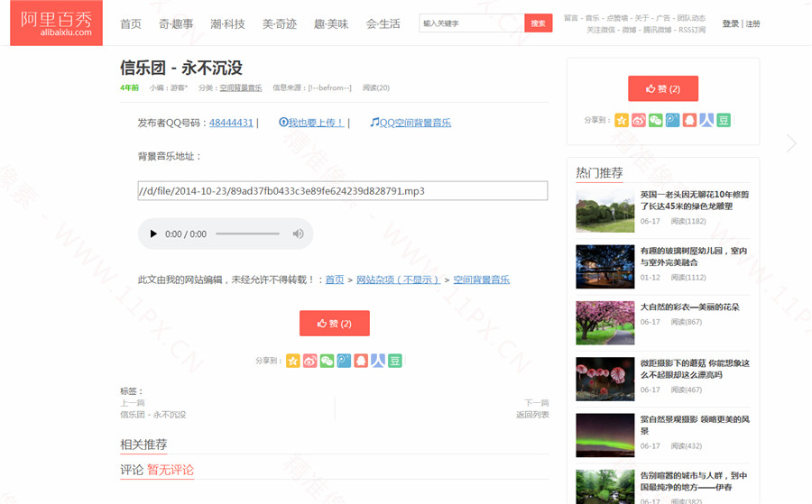Play the audio with the play button
The image size is (812, 504).
[153, 234]
